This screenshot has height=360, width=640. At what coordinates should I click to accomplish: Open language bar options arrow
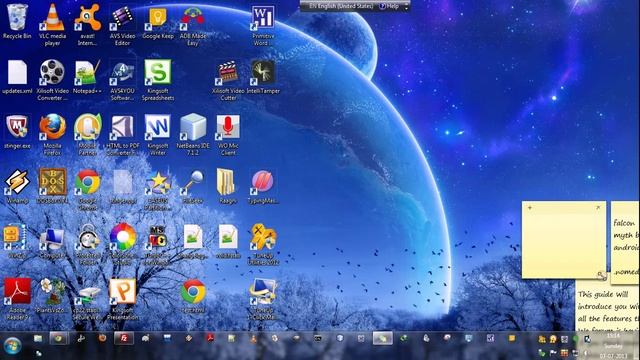coord(407,7)
